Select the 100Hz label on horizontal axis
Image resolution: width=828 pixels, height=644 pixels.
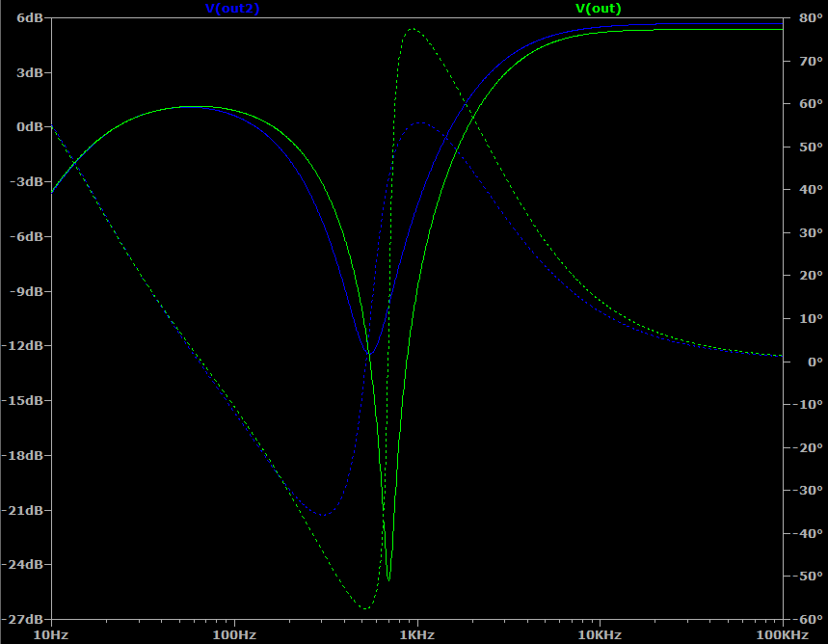click(x=233, y=635)
